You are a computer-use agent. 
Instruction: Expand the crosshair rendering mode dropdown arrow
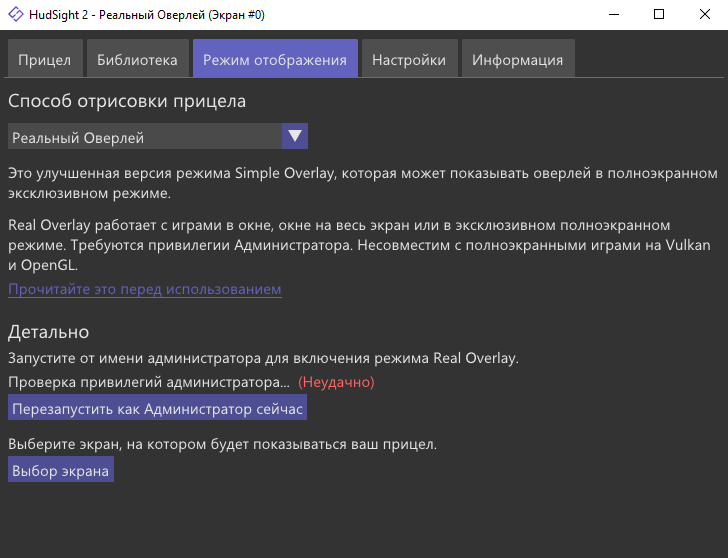pos(295,136)
